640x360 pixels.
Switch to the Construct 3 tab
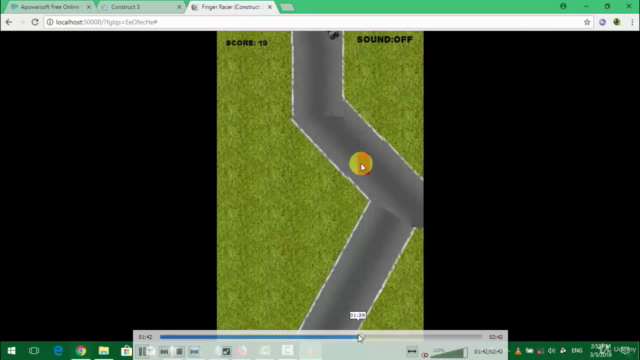[141, 7]
